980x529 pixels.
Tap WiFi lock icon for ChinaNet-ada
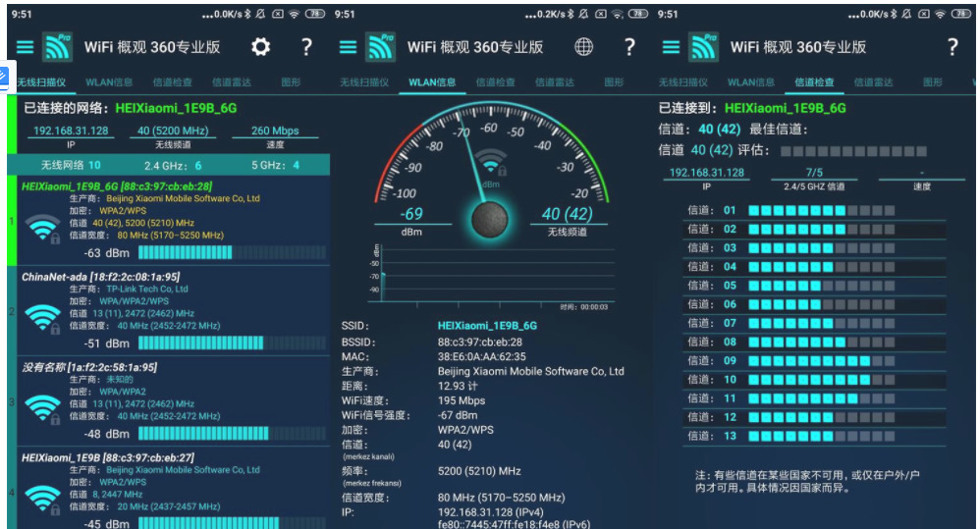click(42, 319)
